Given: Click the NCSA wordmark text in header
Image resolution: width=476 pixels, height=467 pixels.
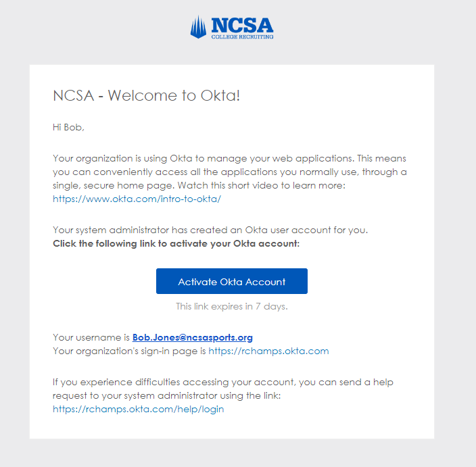Looking at the screenshot, I should point(242,24).
